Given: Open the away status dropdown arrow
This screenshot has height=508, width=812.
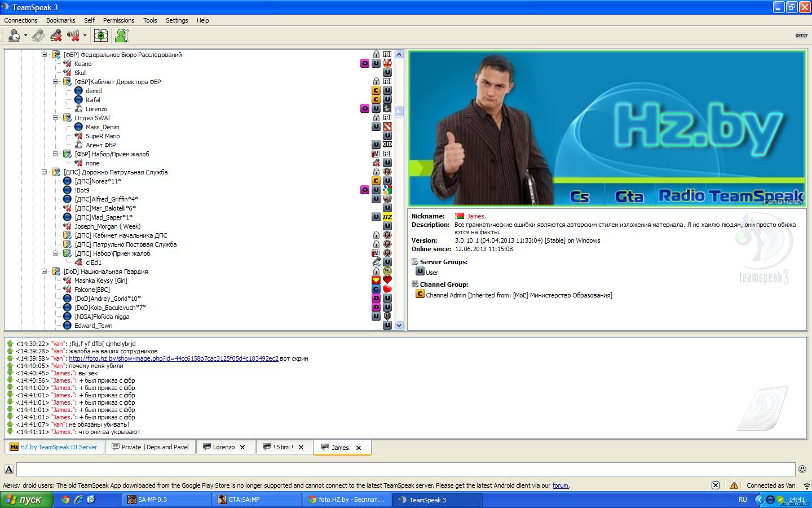Looking at the screenshot, I should coord(25,36).
